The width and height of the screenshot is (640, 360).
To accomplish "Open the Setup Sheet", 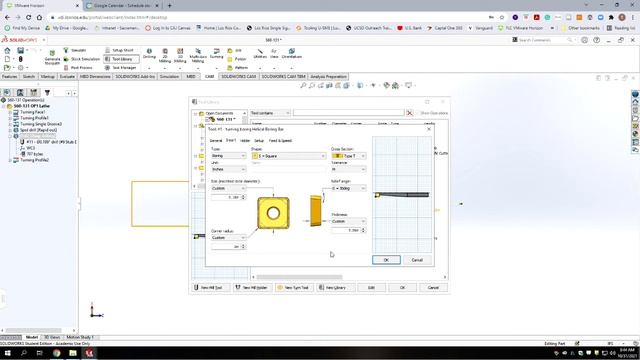I will tap(119, 50).
